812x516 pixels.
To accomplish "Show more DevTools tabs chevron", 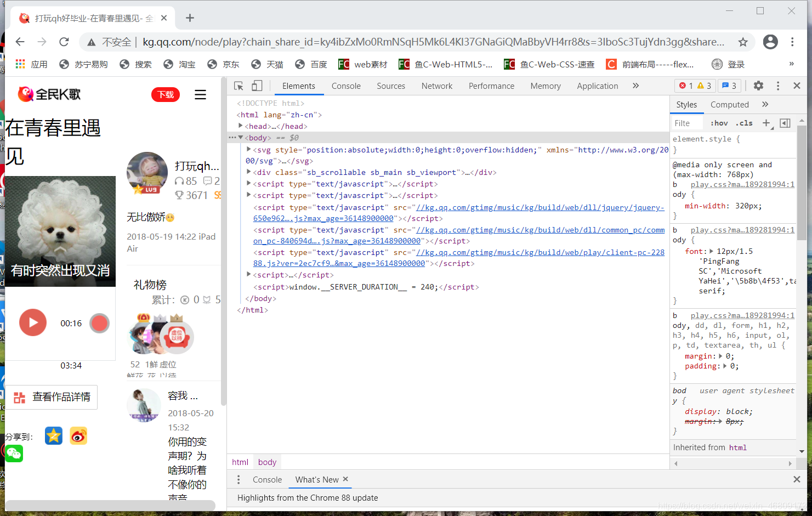I will 635,86.
